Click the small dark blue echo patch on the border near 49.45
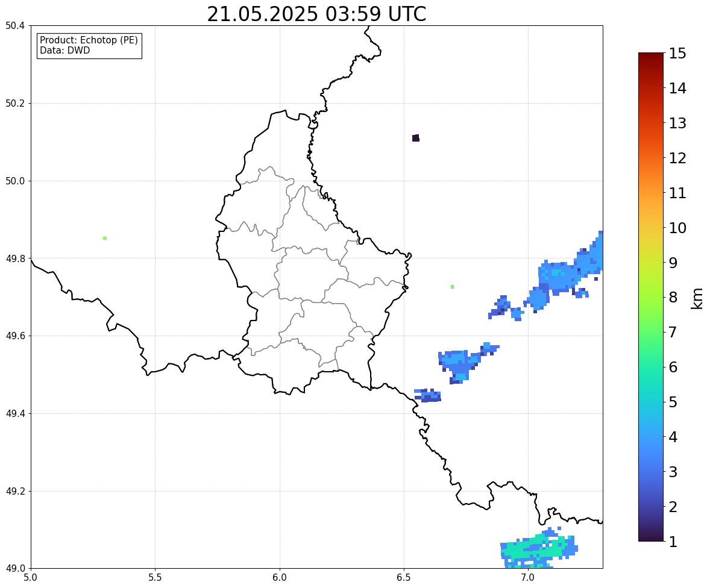710x588 pixels. (x=427, y=395)
